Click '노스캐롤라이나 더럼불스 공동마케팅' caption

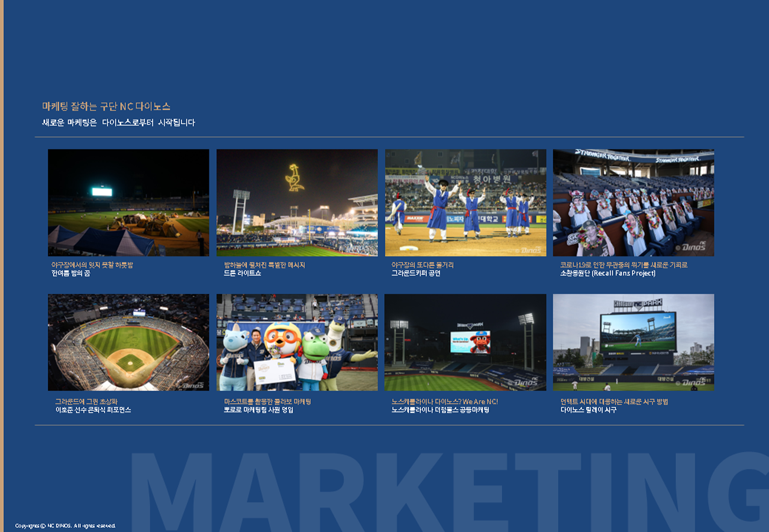point(440,410)
